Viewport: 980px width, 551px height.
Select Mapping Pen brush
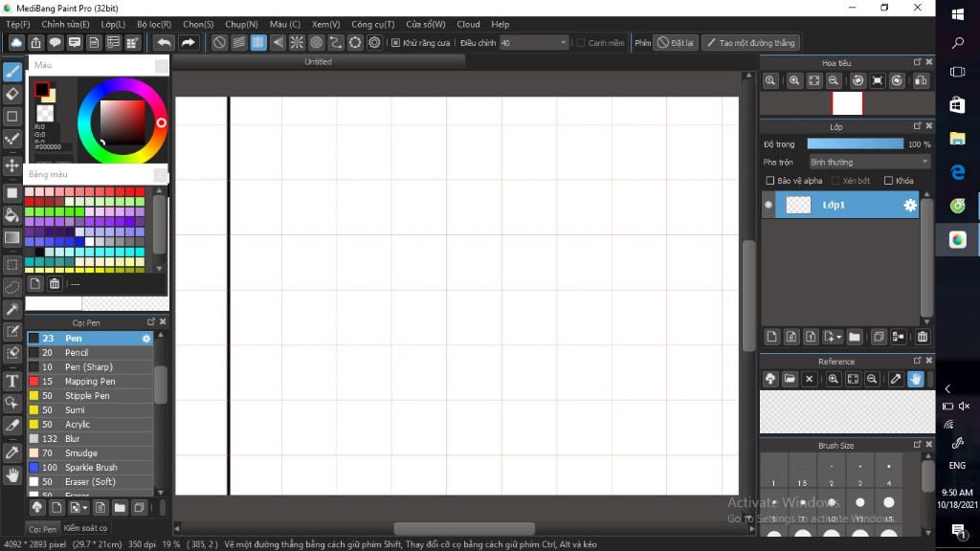tap(90, 381)
